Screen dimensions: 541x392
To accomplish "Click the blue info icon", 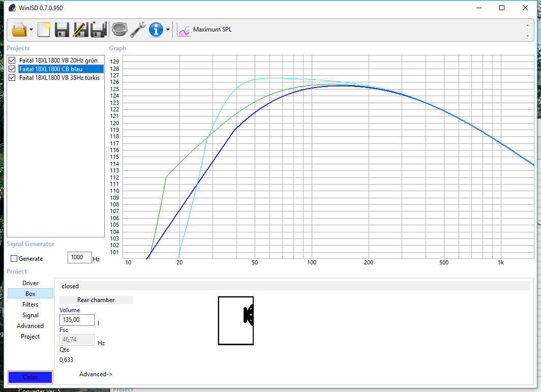I will 156,29.
